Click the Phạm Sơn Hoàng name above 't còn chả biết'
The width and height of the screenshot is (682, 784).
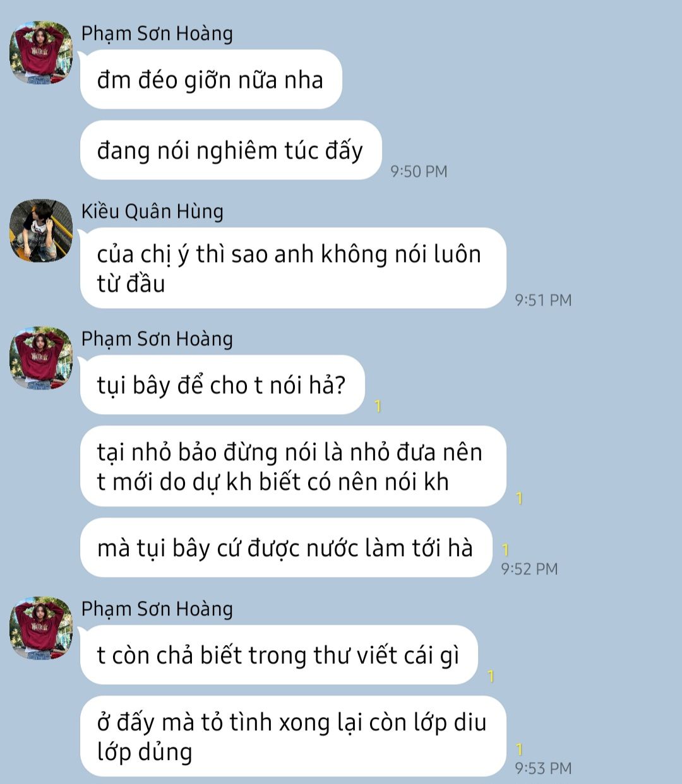[157, 608]
